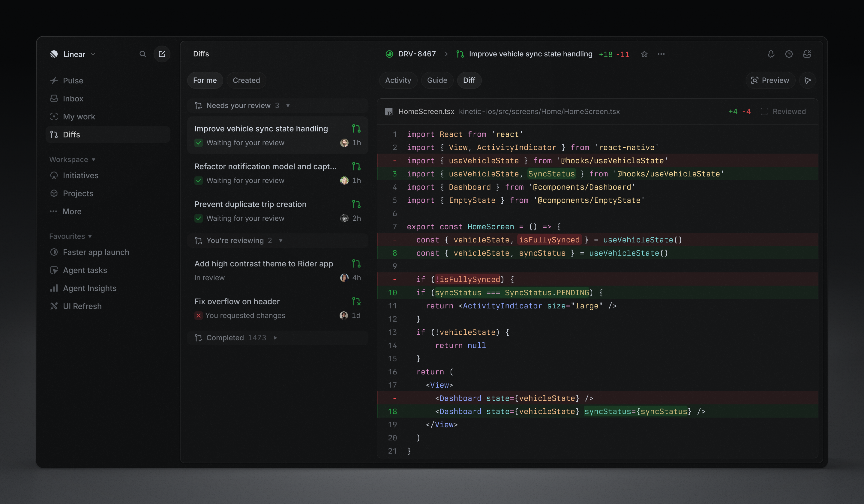Switch to the Activity tab

point(398,80)
